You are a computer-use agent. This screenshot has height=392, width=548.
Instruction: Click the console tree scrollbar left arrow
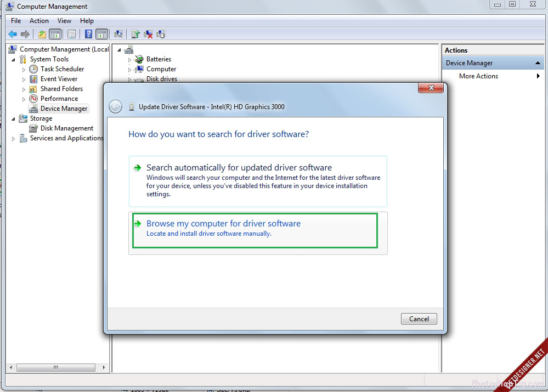[11, 367]
